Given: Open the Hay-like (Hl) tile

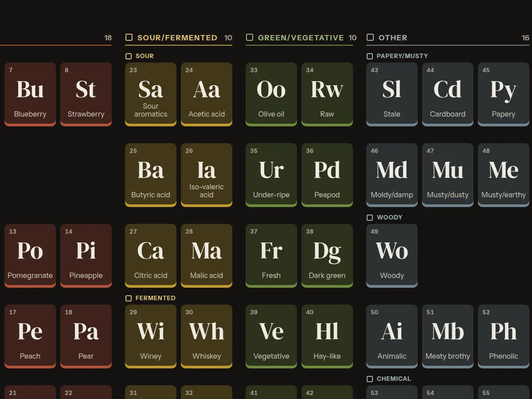Looking at the screenshot, I should pos(327,336).
